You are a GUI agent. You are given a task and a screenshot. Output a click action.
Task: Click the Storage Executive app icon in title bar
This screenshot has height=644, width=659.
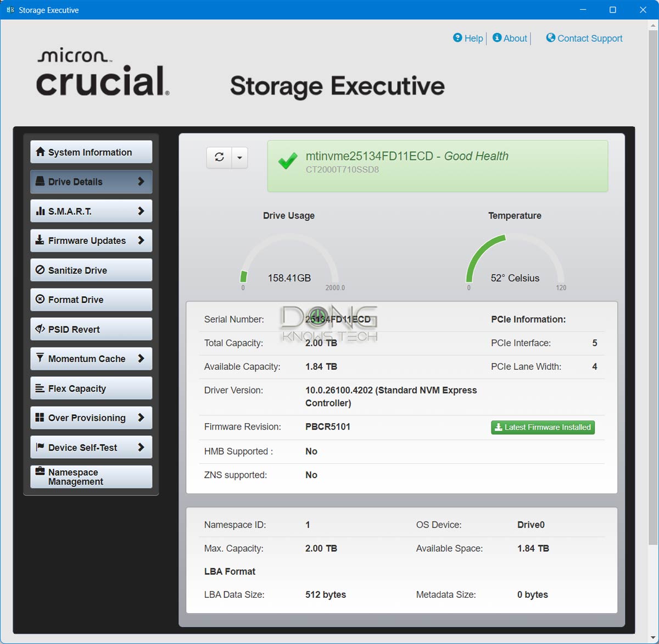pyautogui.click(x=10, y=10)
